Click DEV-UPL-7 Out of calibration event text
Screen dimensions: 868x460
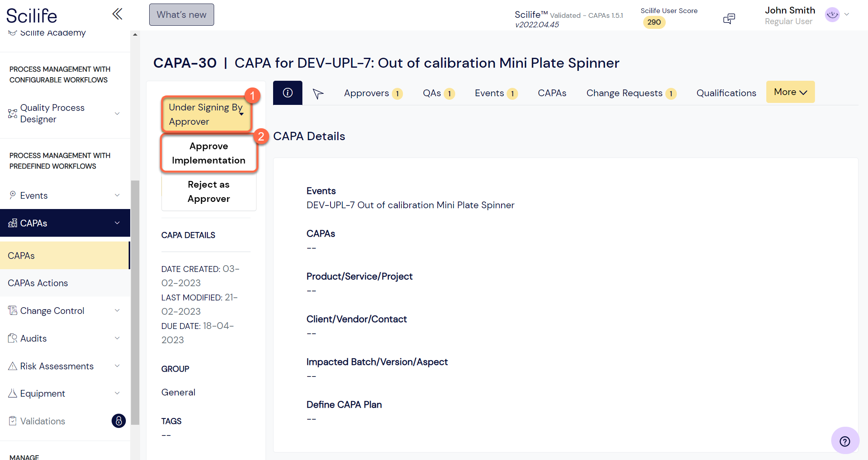[410, 205]
